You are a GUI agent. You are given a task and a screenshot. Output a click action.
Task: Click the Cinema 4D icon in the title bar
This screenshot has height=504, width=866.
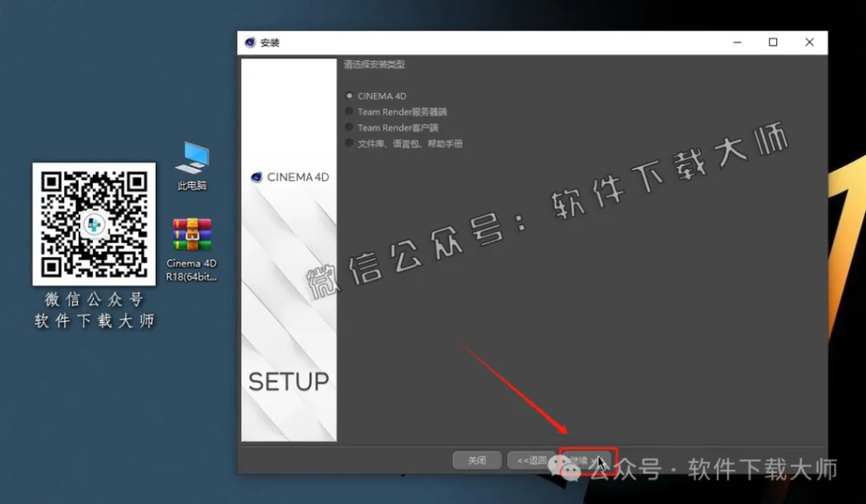pyautogui.click(x=249, y=41)
